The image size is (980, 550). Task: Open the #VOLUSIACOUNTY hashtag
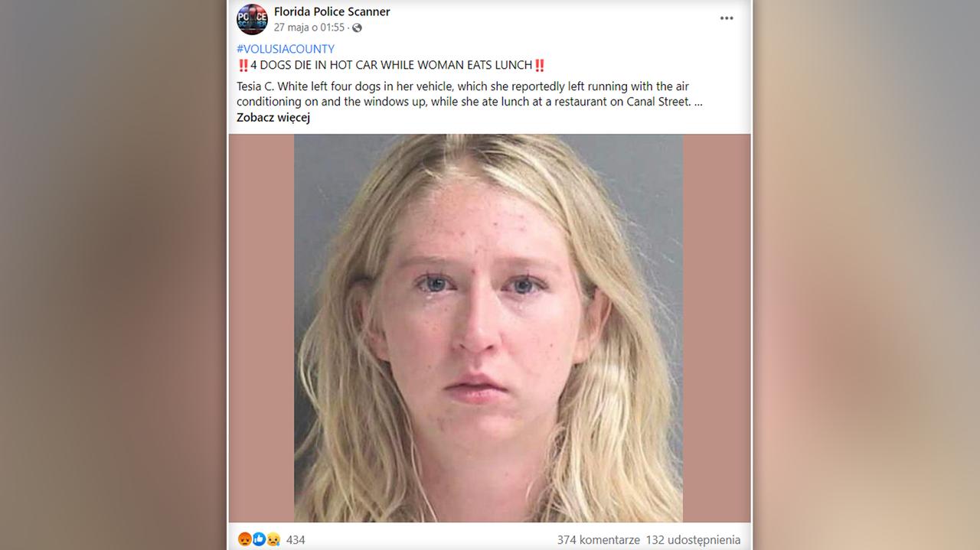point(286,49)
